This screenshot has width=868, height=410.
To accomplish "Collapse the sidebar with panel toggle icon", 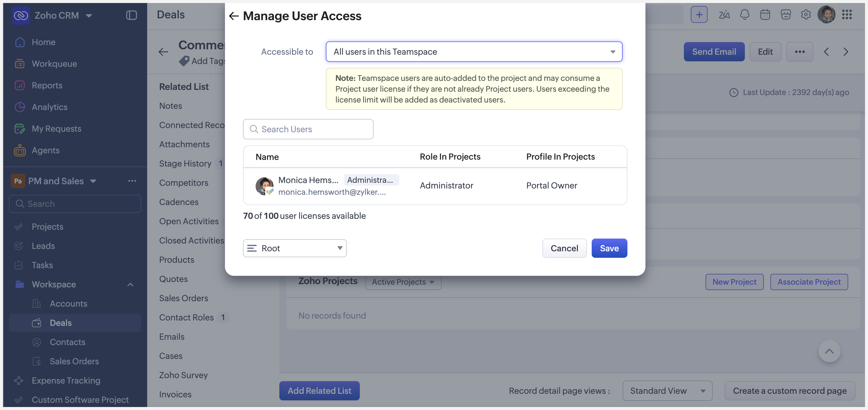I will point(132,15).
